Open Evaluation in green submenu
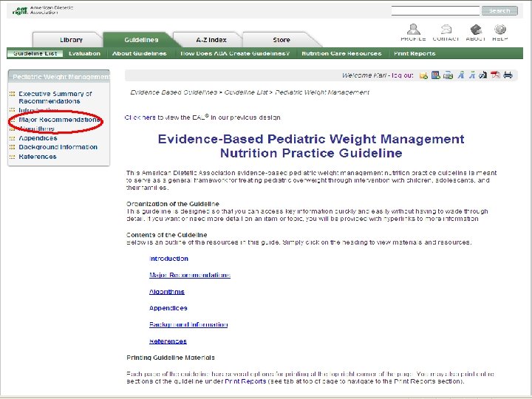Image resolution: width=532 pixels, height=399 pixels. 84,54
